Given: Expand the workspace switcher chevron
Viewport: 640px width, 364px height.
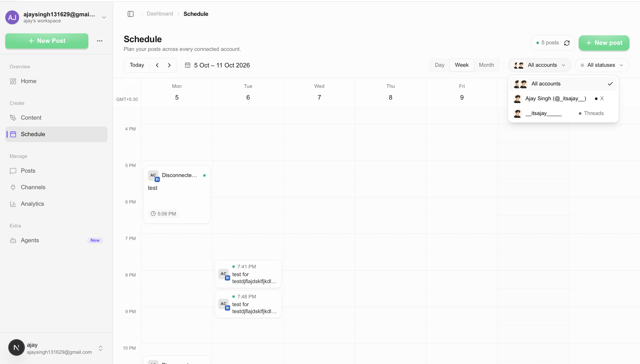Looking at the screenshot, I should click(x=104, y=17).
